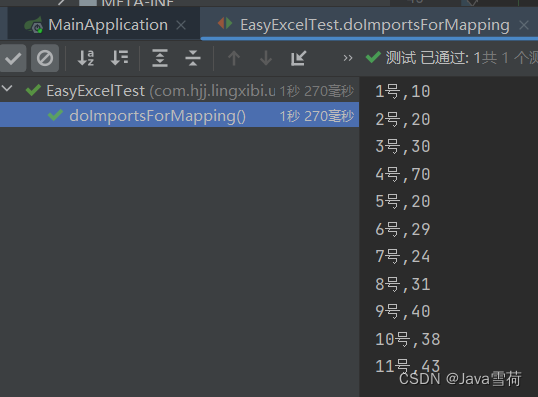This screenshot has height=397, width=538.
Task: Toggle the Show Passed tests checkmark button
Action: [x=13, y=58]
